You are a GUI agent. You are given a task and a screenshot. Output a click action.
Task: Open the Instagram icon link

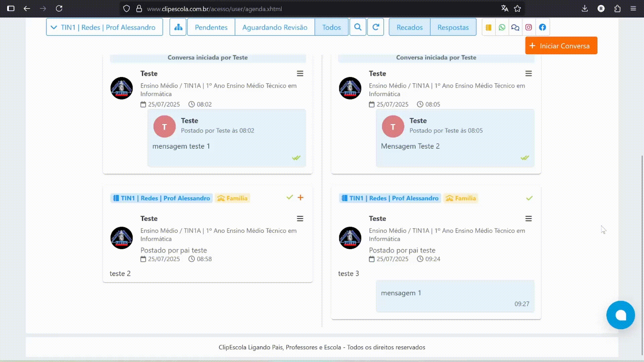tap(529, 27)
